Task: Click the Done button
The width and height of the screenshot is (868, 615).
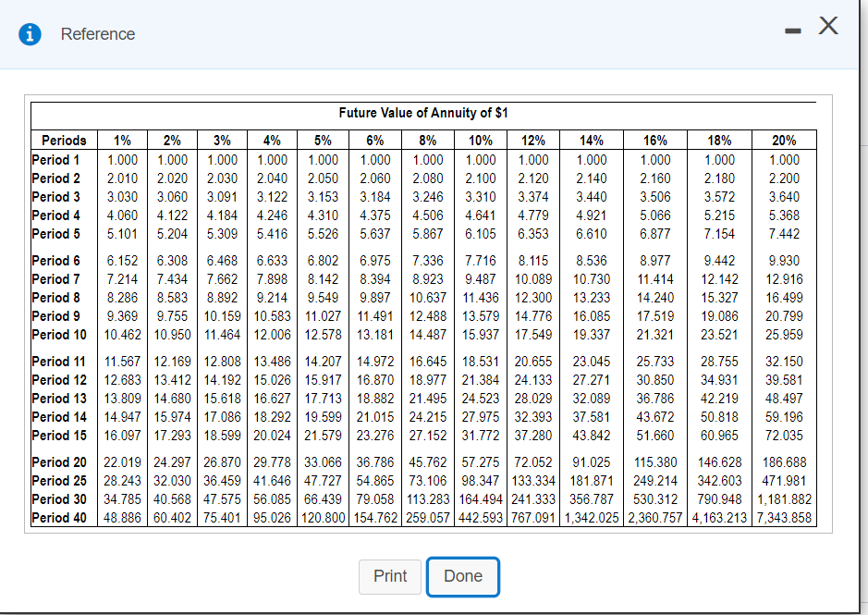Action: click(x=463, y=576)
